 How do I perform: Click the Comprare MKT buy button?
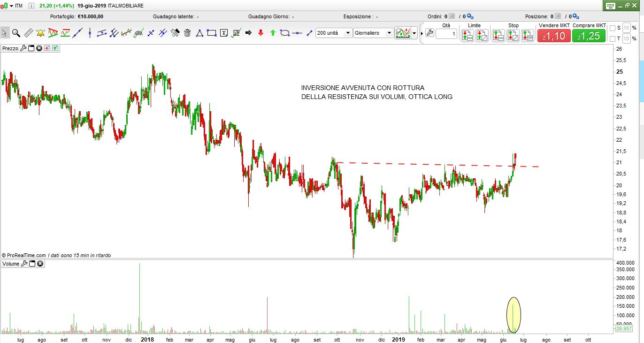(589, 36)
